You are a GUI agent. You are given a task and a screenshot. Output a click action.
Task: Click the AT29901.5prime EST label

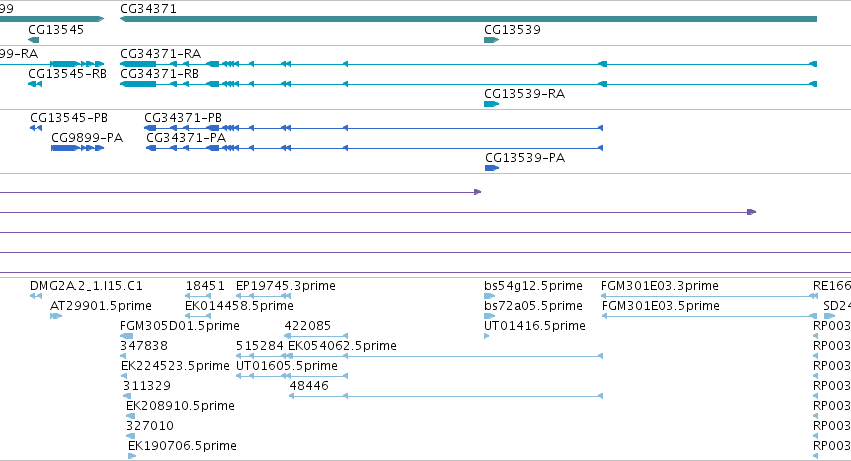[100, 306]
